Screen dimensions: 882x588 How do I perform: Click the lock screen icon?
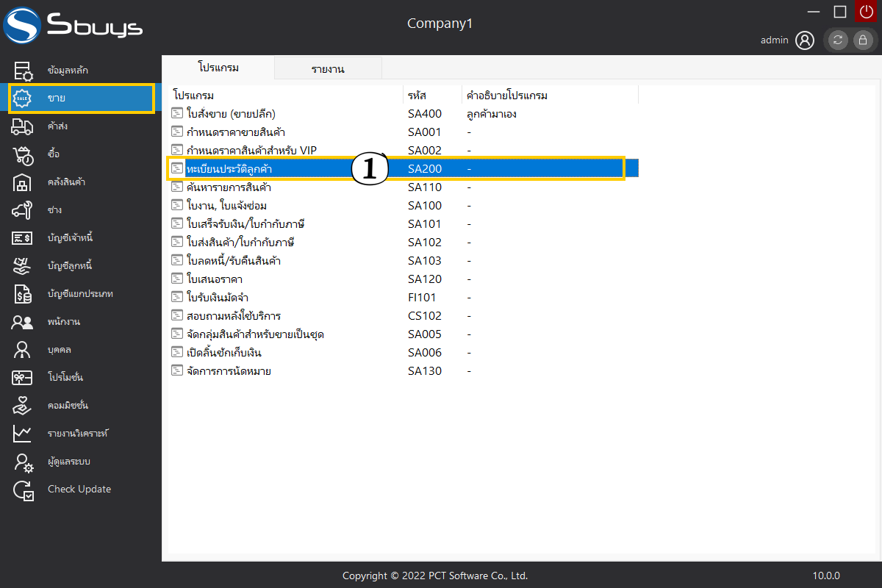click(862, 40)
